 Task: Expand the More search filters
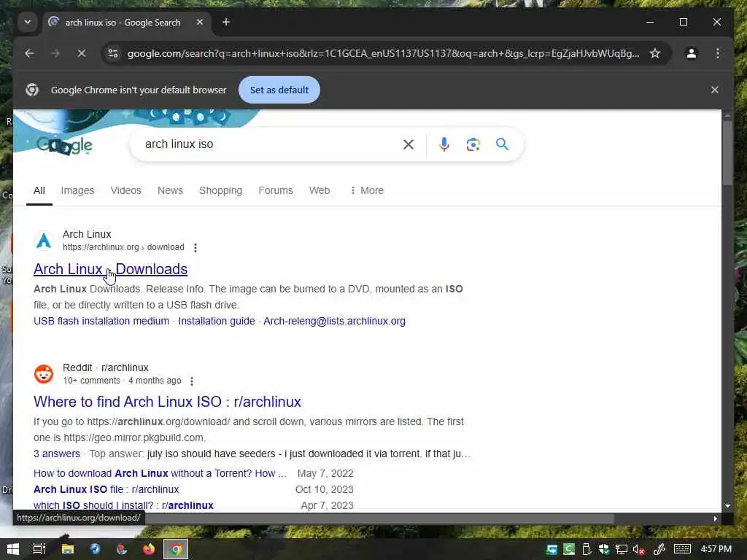366,190
